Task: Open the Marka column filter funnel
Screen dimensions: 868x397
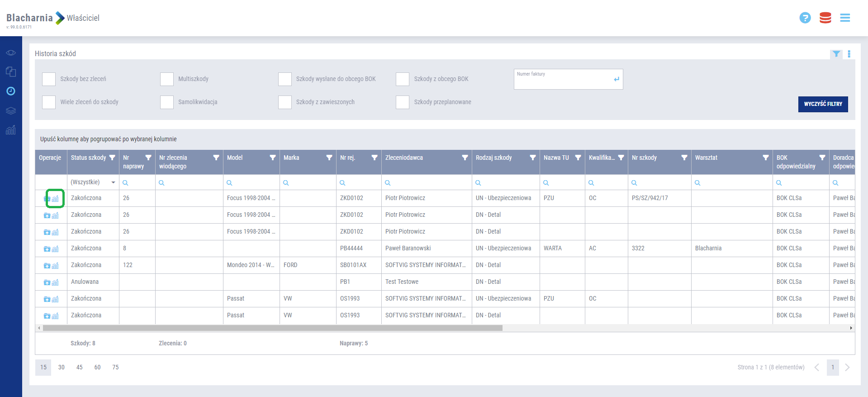Action: pyautogui.click(x=329, y=158)
